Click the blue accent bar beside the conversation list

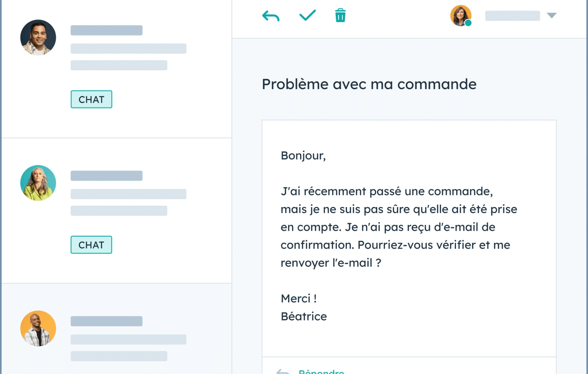point(2,187)
